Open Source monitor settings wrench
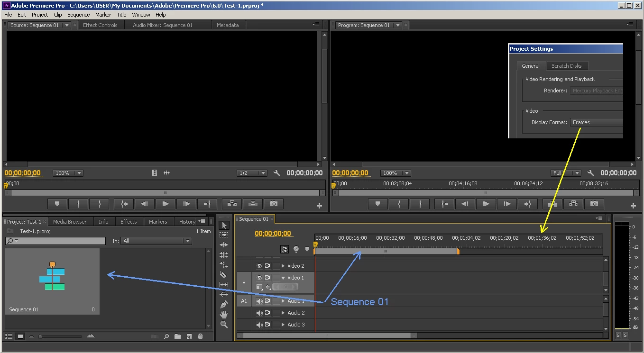 tap(276, 173)
